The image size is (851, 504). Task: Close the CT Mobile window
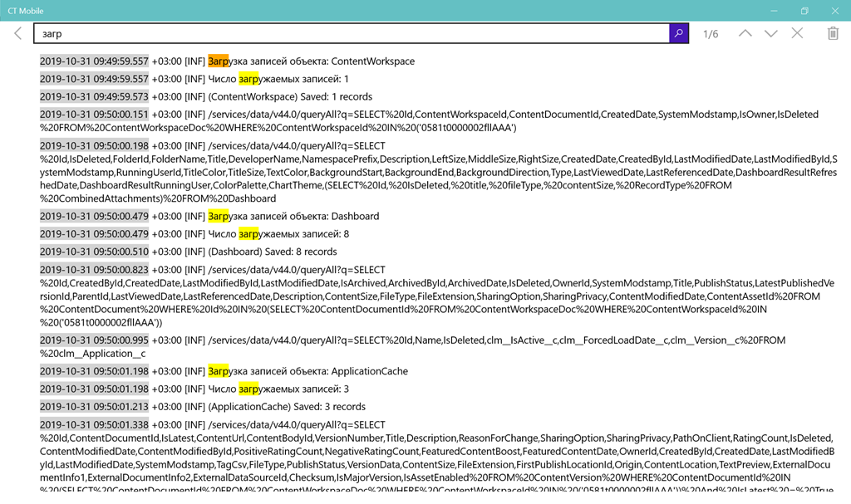835,11
